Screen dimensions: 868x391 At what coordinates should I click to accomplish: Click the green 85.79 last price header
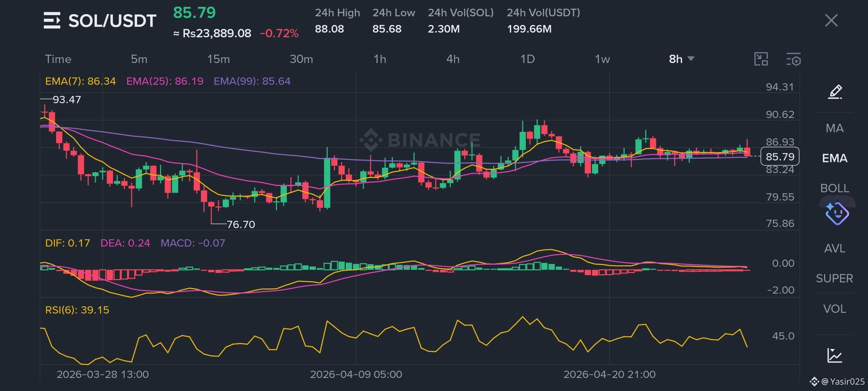195,13
